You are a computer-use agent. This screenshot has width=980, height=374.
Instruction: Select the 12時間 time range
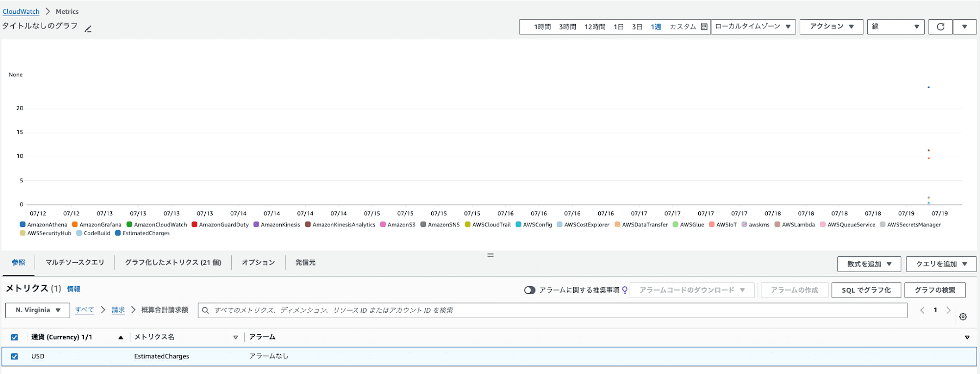595,27
